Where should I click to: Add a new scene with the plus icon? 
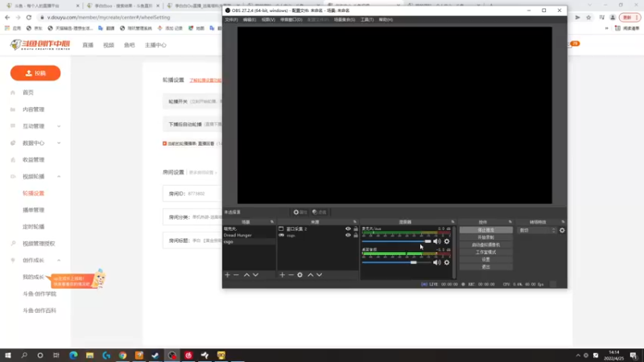point(228,275)
